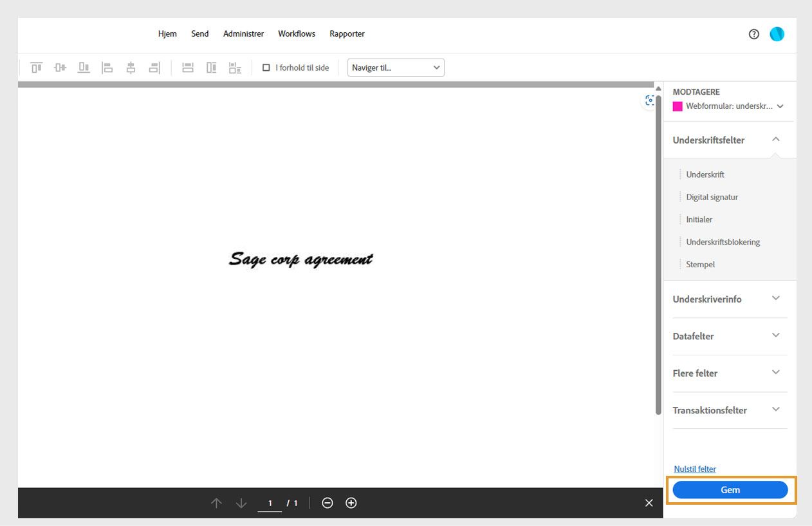Open the Hjem menu
812x526 pixels.
(x=167, y=33)
